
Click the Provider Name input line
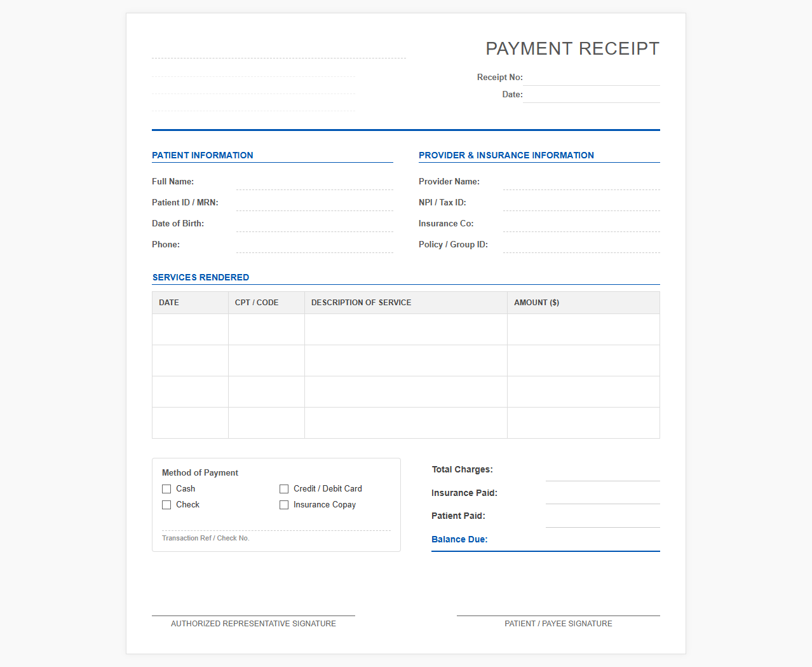pyautogui.click(x=581, y=182)
